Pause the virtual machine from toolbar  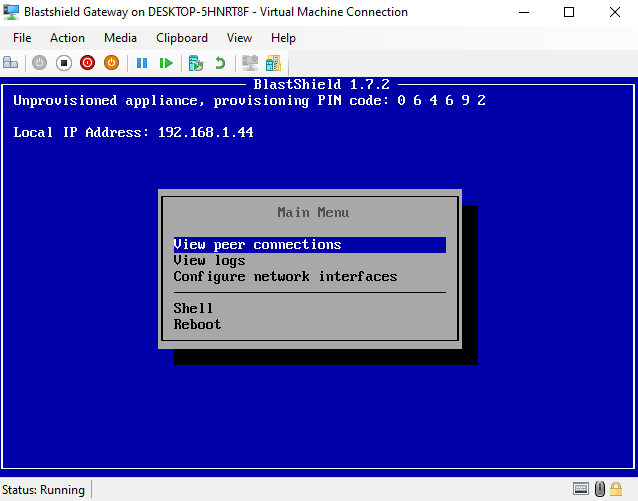point(142,62)
